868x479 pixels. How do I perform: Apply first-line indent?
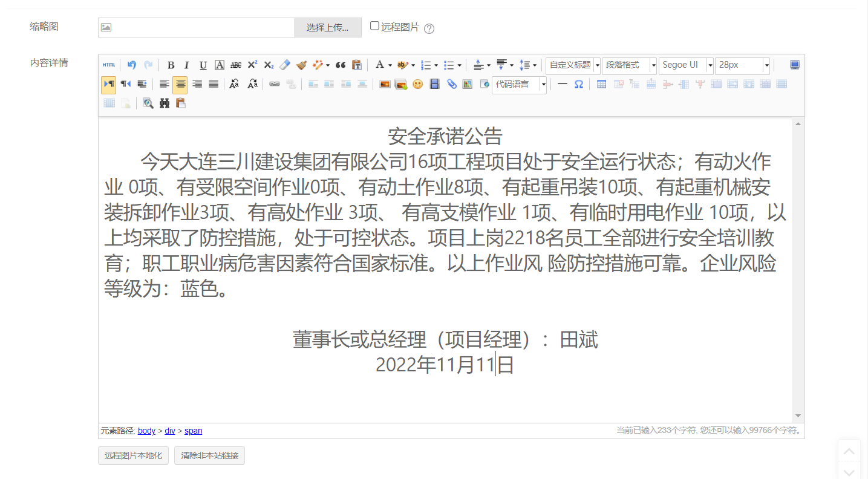click(x=142, y=84)
